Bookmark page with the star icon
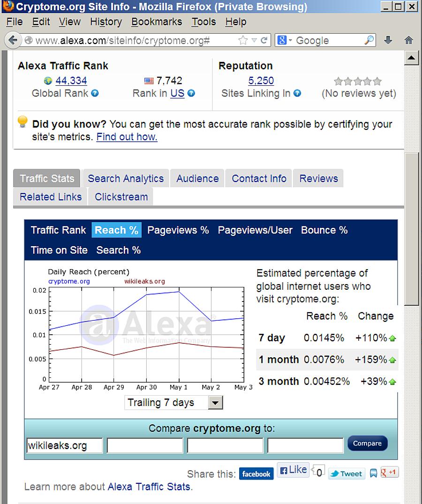The image size is (422, 504). click(x=243, y=40)
